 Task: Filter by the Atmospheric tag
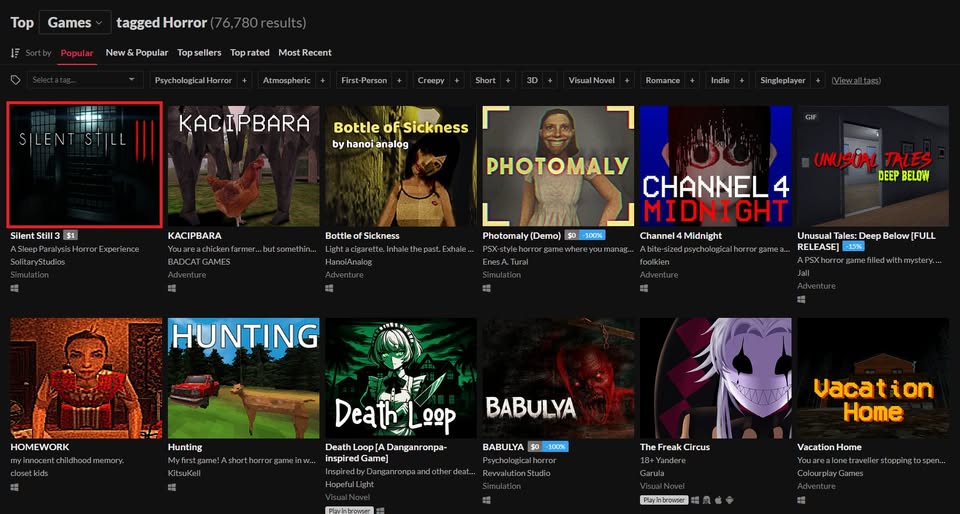(287, 80)
